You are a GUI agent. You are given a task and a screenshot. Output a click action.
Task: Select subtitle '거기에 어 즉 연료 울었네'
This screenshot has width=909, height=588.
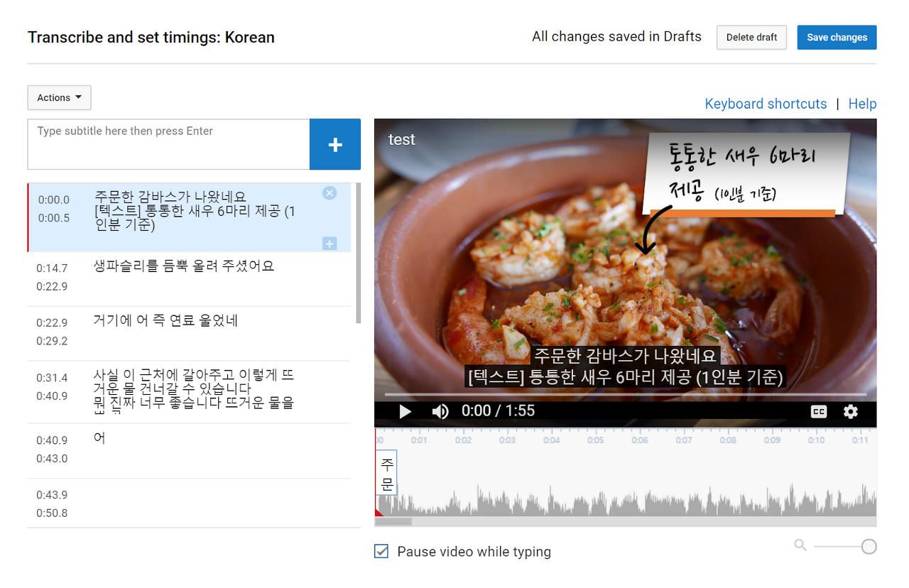click(189, 334)
